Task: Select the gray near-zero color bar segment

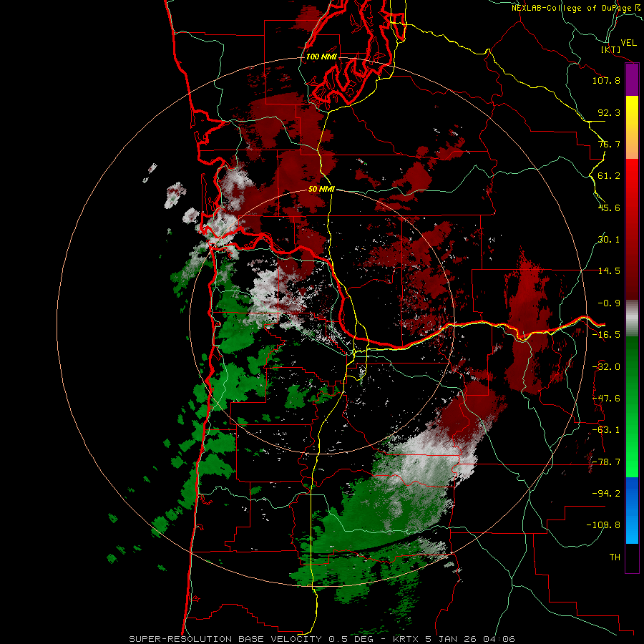Action: (x=632, y=318)
